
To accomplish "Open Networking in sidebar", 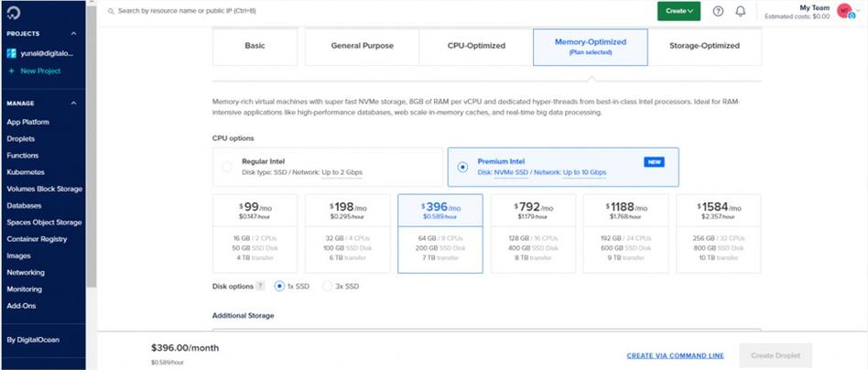I will [x=26, y=273].
